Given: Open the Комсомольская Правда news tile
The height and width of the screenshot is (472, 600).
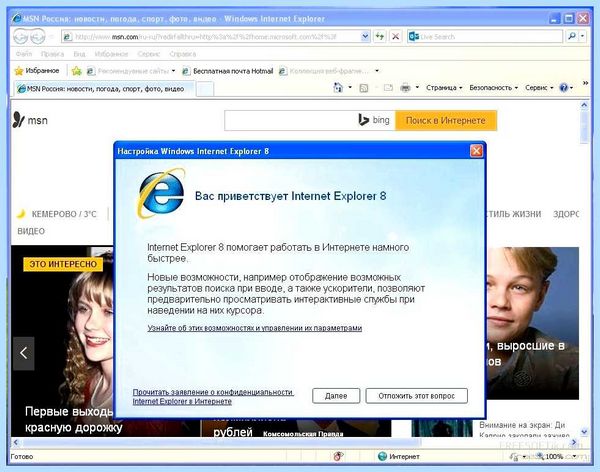Looking at the screenshot, I should tap(296, 428).
